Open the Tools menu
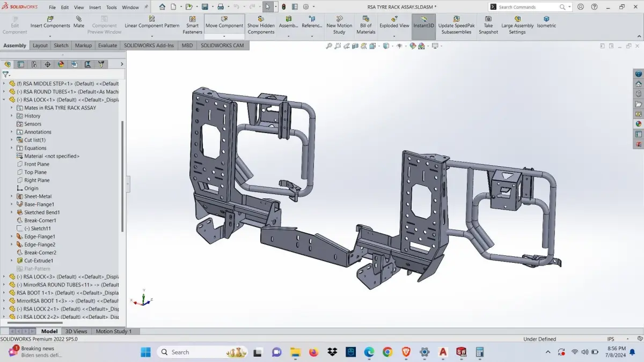Image resolution: width=644 pixels, height=362 pixels. coord(112,8)
